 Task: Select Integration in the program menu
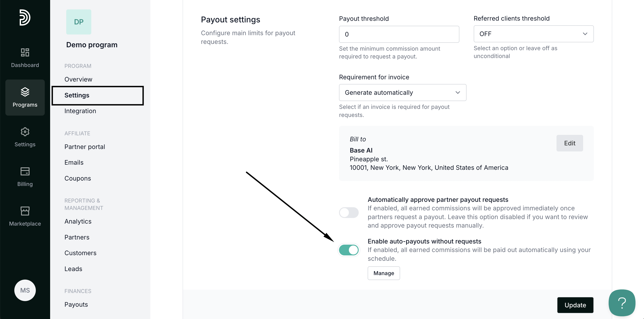(x=80, y=111)
